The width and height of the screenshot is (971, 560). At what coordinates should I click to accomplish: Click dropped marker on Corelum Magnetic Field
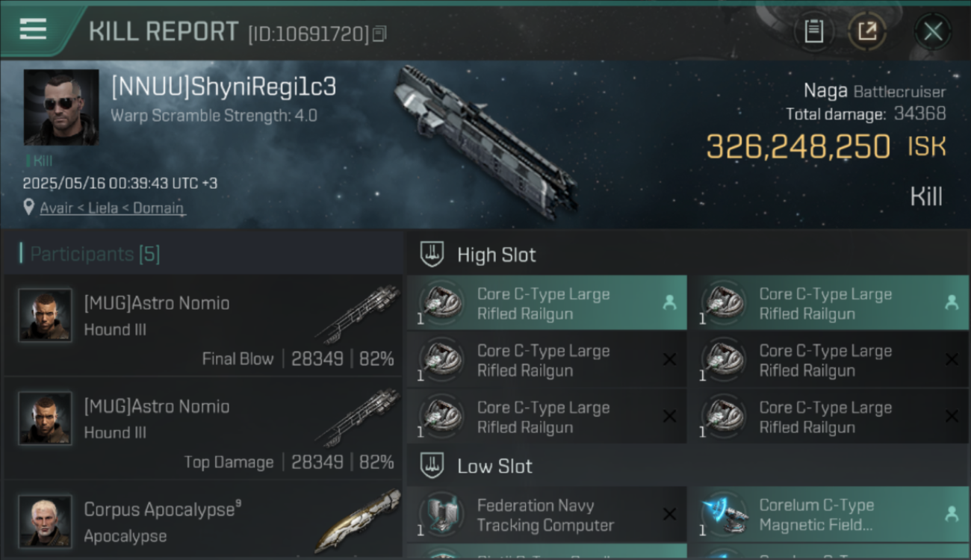tap(952, 514)
